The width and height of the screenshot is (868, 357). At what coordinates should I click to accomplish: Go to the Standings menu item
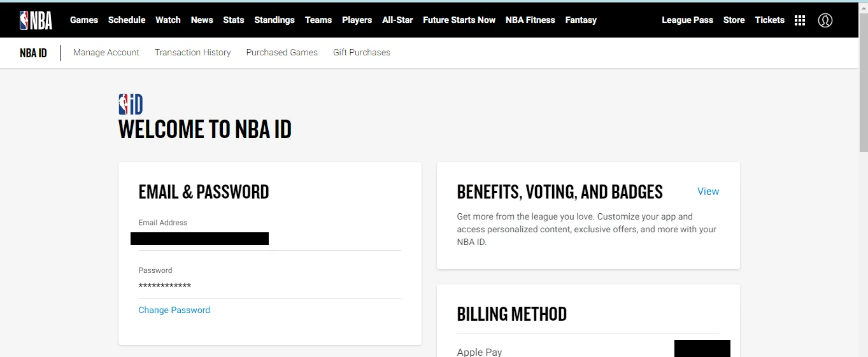pyautogui.click(x=274, y=20)
